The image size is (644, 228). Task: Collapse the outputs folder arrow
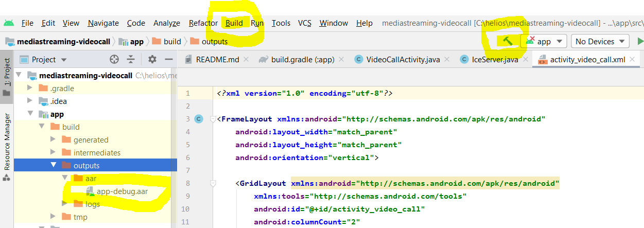click(53, 166)
